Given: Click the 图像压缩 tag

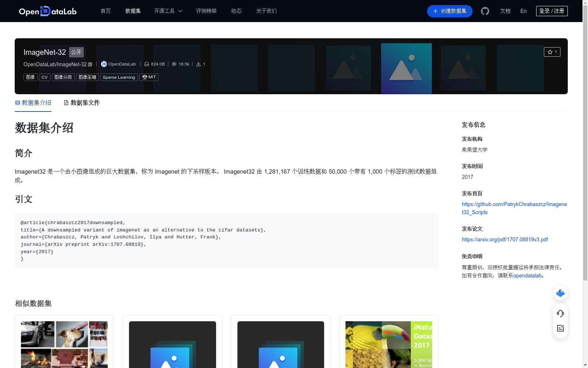Looking at the screenshot, I should pos(87,77).
